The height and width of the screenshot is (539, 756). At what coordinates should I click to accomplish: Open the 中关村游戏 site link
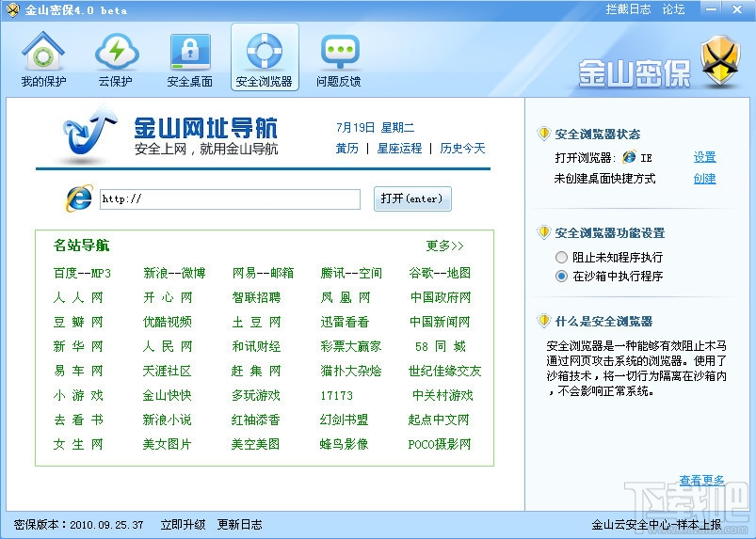pos(442,395)
